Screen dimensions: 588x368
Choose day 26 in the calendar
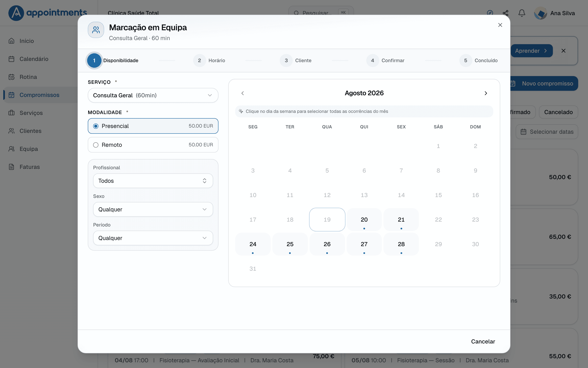click(x=327, y=244)
